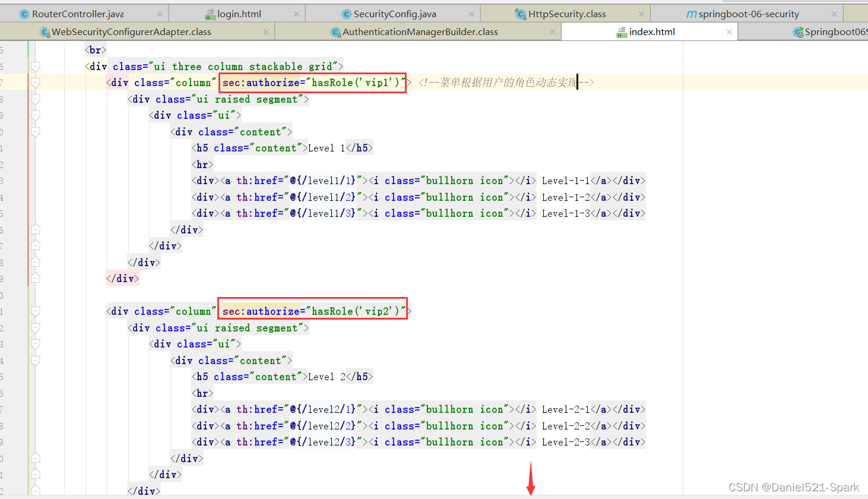Close the WebSecurityConfigurerAdapter.class tab
This screenshot has height=499, width=868.
[266, 31]
